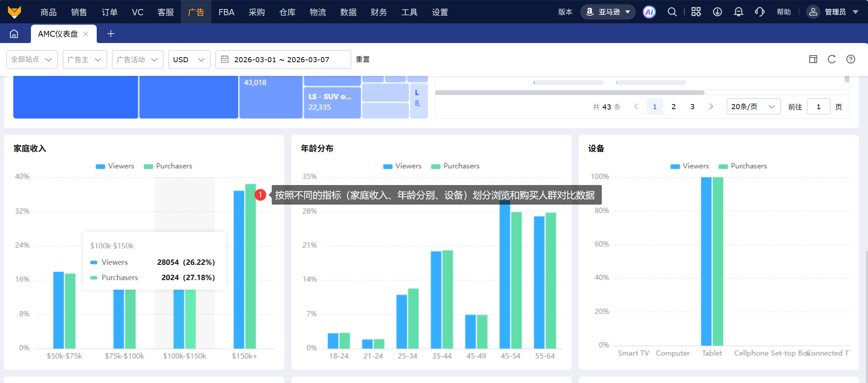Toggle Viewers legend in 家庭收入 chart

[x=115, y=166]
